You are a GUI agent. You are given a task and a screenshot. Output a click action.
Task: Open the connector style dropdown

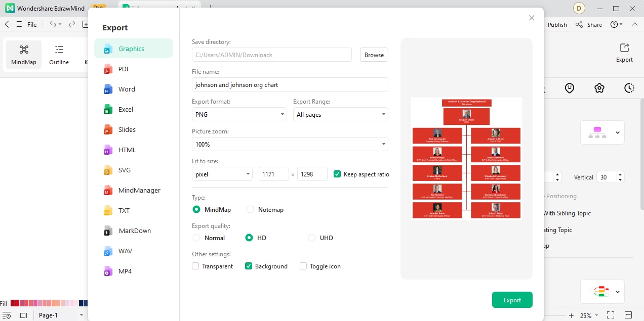click(602, 292)
